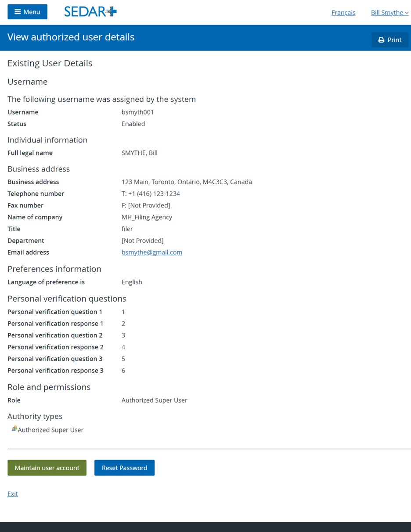Image resolution: width=411 pixels, height=532 pixels.
Task: Click the Authorized Super User role icon
Action: (x=14, y=429)
